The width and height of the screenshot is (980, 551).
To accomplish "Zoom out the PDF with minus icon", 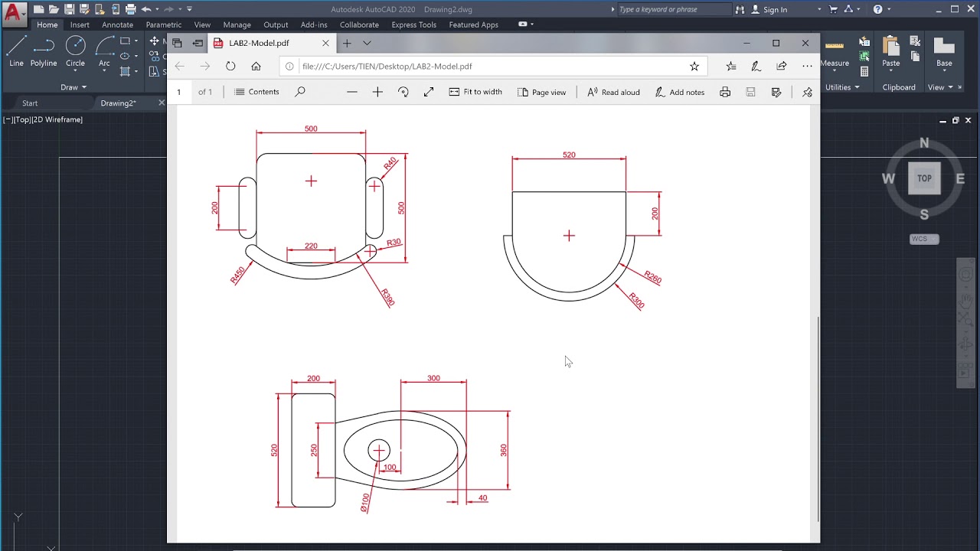I will coord(352,92).
